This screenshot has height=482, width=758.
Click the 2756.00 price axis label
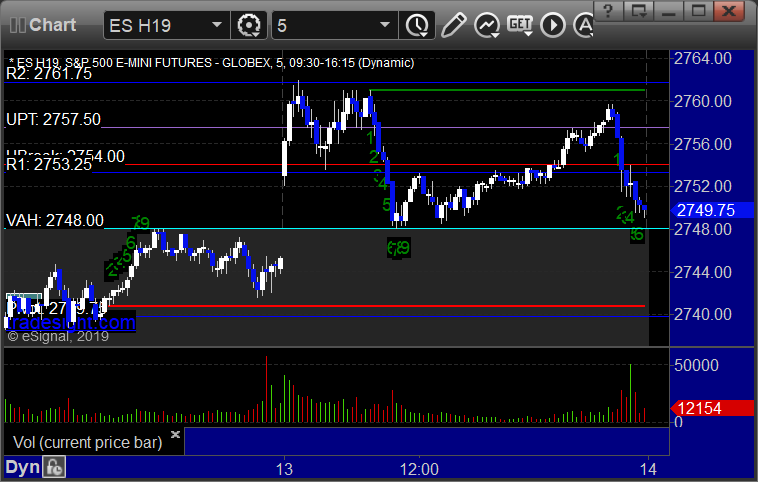[x=703, y=144]
